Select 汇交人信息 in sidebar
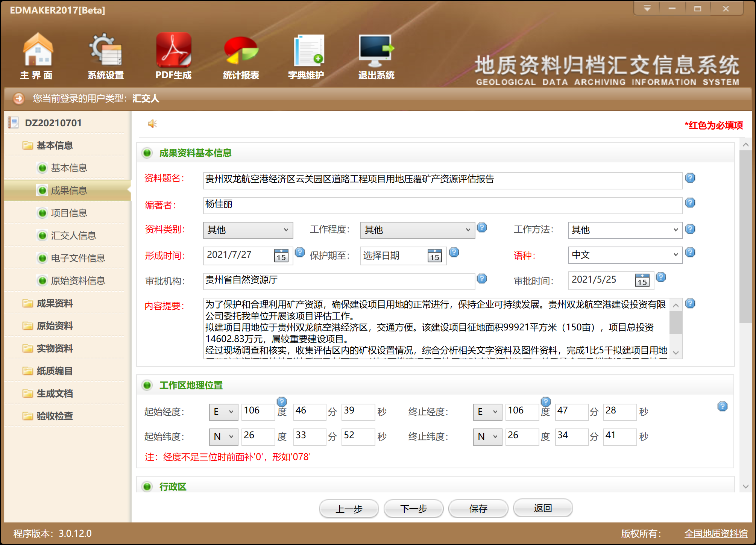This screenshot has width=756, height=545. (74, 236)
